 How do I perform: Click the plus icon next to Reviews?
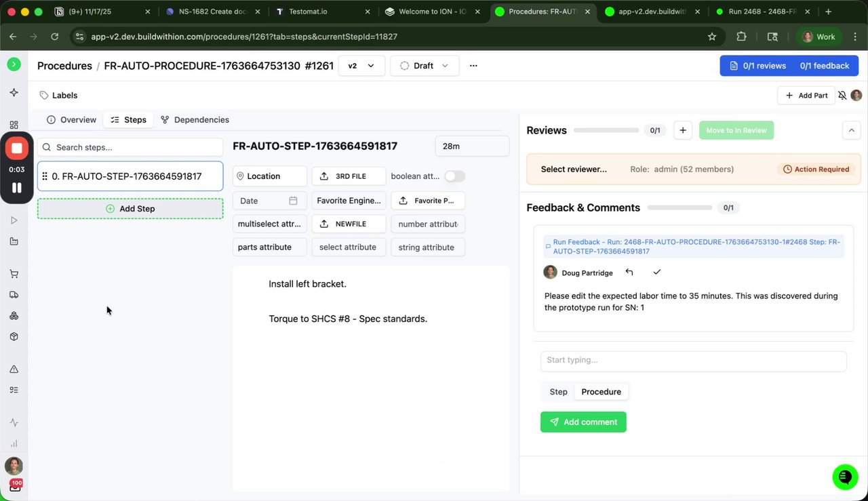pyautogui.click(x=683, y=130)
